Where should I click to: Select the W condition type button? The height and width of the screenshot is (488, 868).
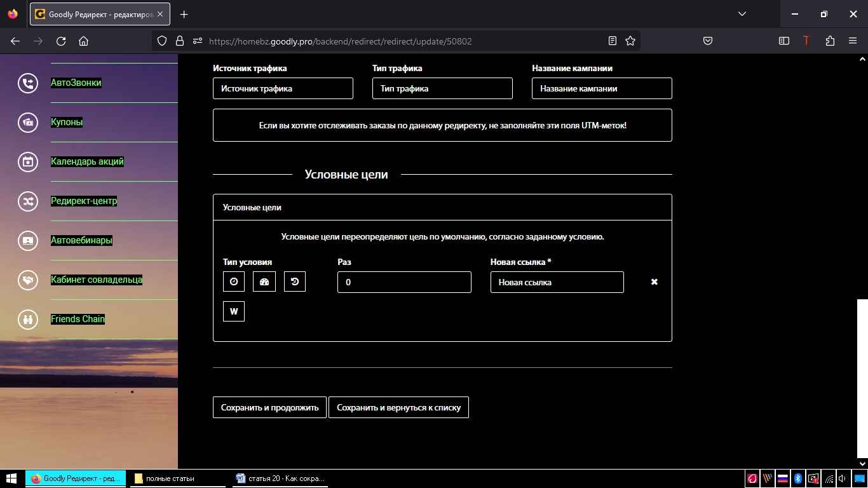click(x=234, y=311)
